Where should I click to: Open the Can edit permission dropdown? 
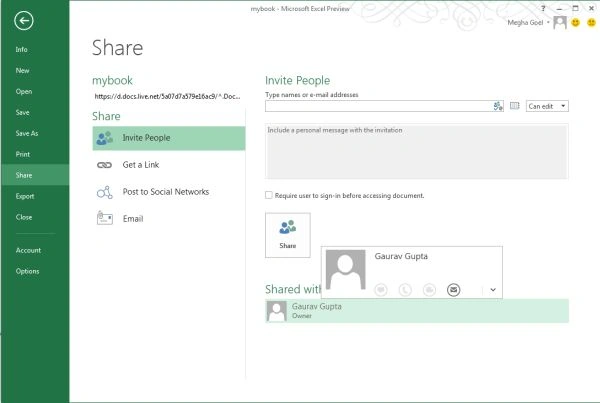547,106
